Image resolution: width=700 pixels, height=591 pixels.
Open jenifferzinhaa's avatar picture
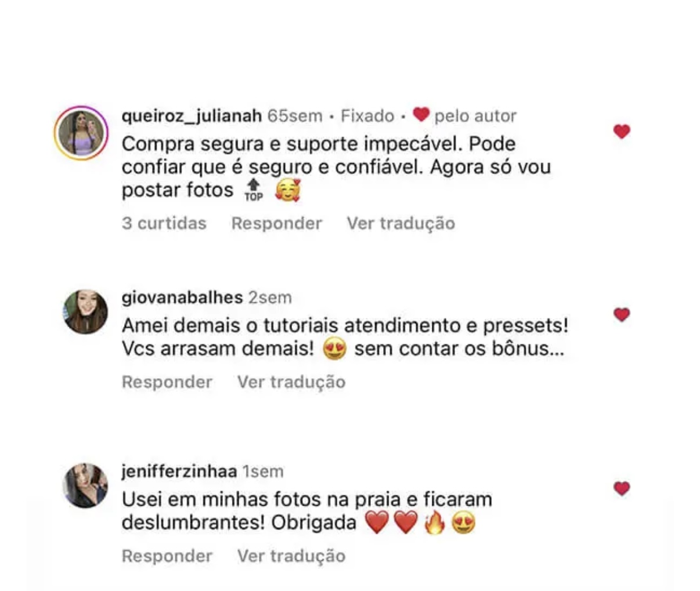(x=85, y=485)
